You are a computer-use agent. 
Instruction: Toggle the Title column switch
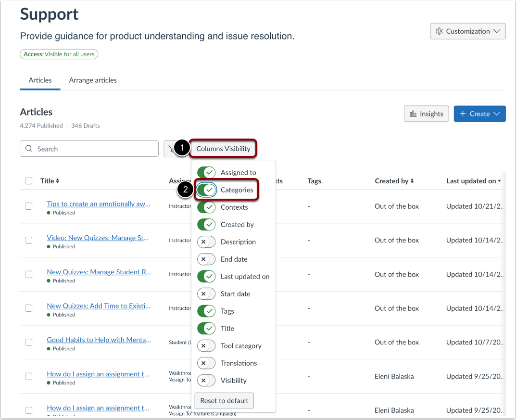(206, 329)
